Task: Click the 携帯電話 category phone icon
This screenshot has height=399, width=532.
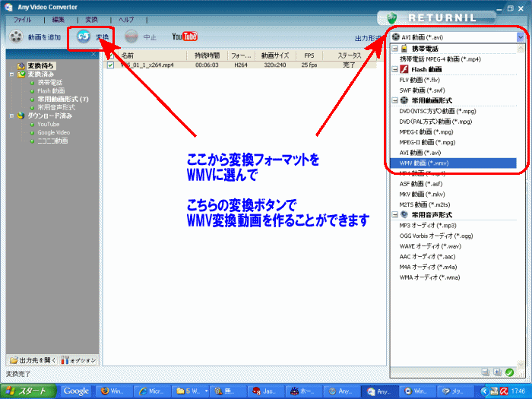Action: point(404,49)
